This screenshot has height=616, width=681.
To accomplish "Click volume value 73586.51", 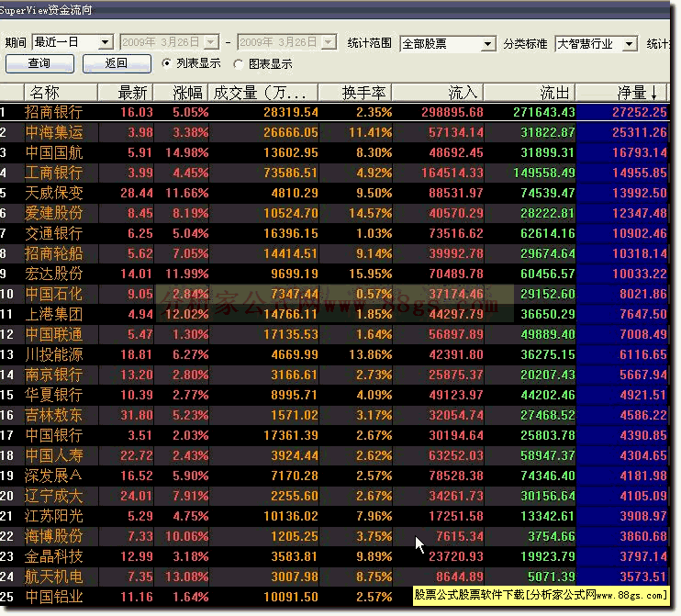I will click(x=291, y=173).
